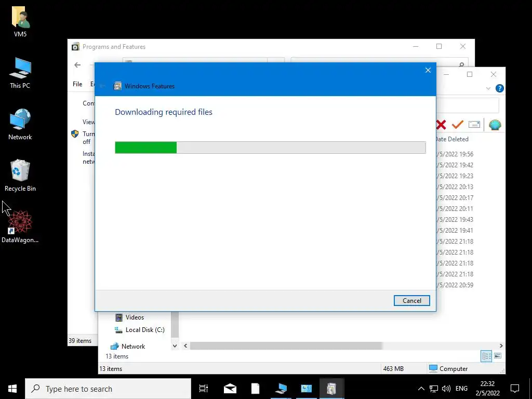Select the row deleted at 19:42
532x399 pixels.
[455, 165]
